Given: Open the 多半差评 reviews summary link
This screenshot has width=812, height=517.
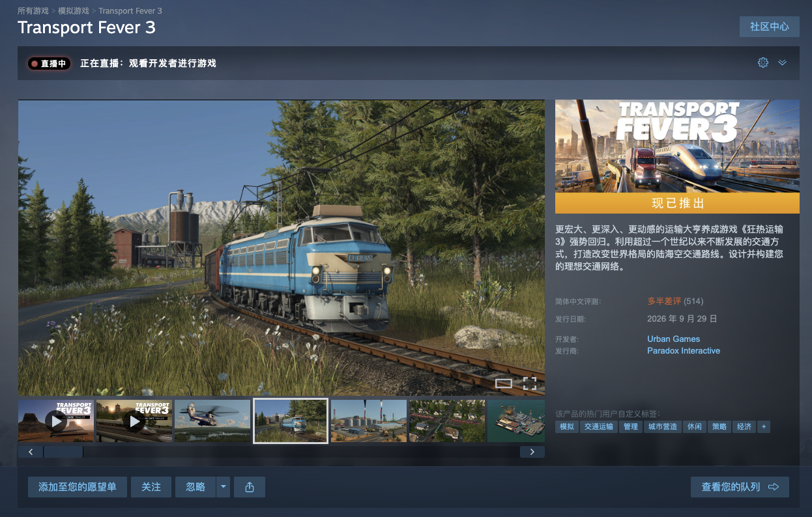Looking at the screenshot, I should pos(664,301).
